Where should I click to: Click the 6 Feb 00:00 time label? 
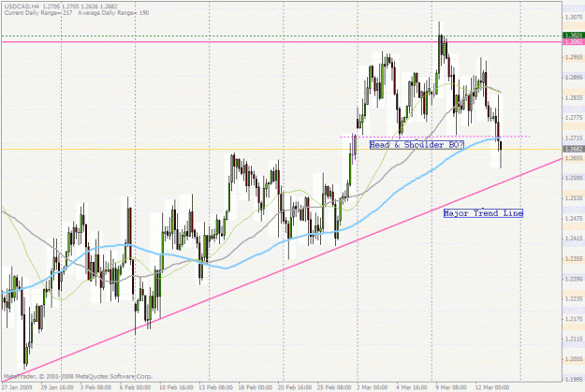click(x=135, y=387)
